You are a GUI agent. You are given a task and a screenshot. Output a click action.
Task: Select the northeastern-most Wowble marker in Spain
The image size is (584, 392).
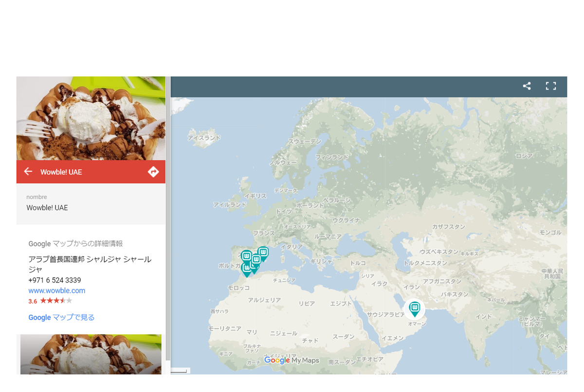click(263, 253)
